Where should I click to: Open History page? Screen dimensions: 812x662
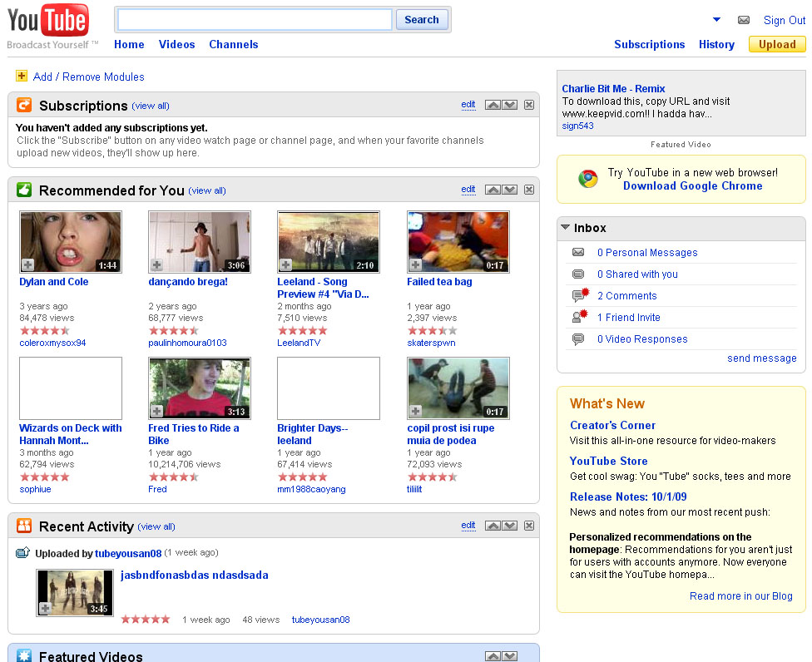[716, 45]
